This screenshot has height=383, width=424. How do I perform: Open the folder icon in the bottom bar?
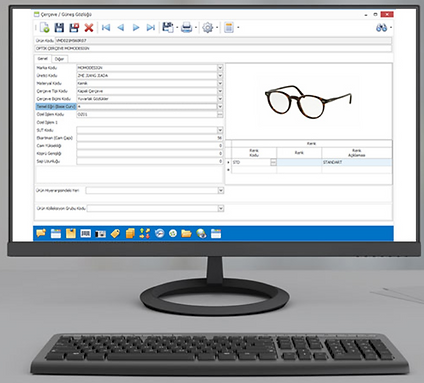(x=186, y=233)
